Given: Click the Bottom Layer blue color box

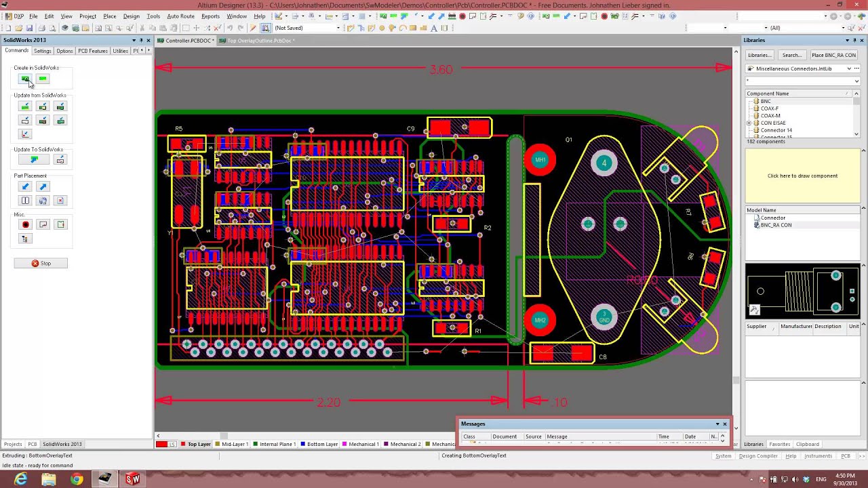Looking at the screenshot, I should 303,445.
